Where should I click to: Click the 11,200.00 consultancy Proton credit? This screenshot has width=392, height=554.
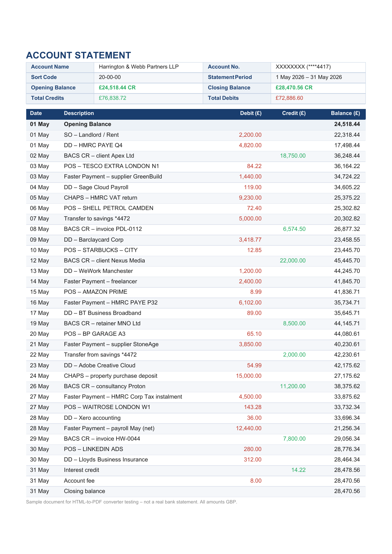click(293, 386)
